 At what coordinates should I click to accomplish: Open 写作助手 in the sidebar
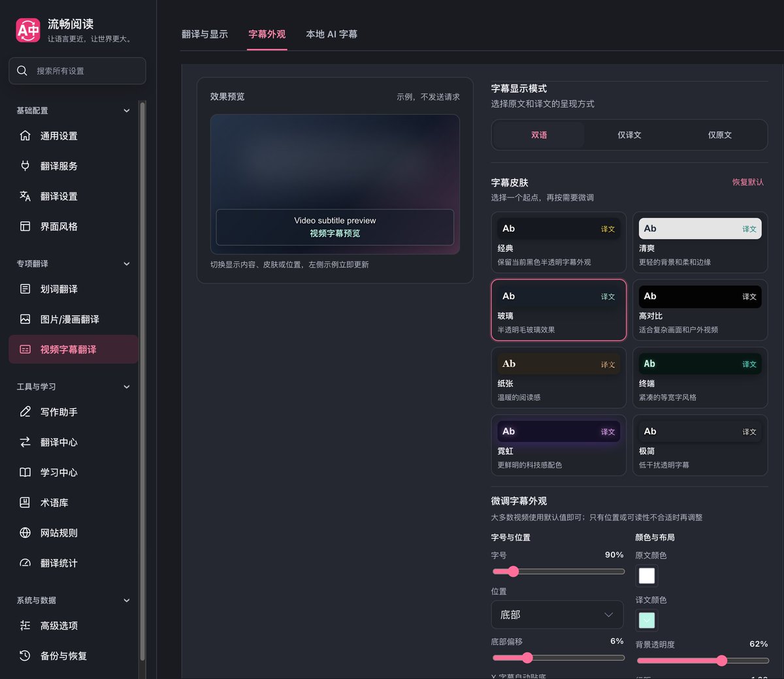73,412
